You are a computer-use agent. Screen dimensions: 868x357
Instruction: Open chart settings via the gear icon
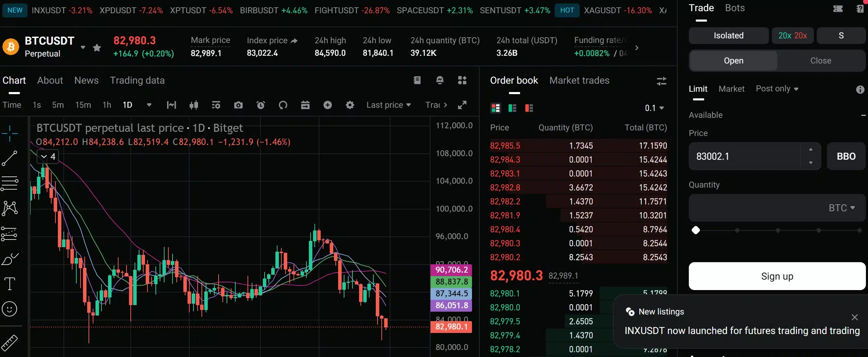click(x=350, y=105)
